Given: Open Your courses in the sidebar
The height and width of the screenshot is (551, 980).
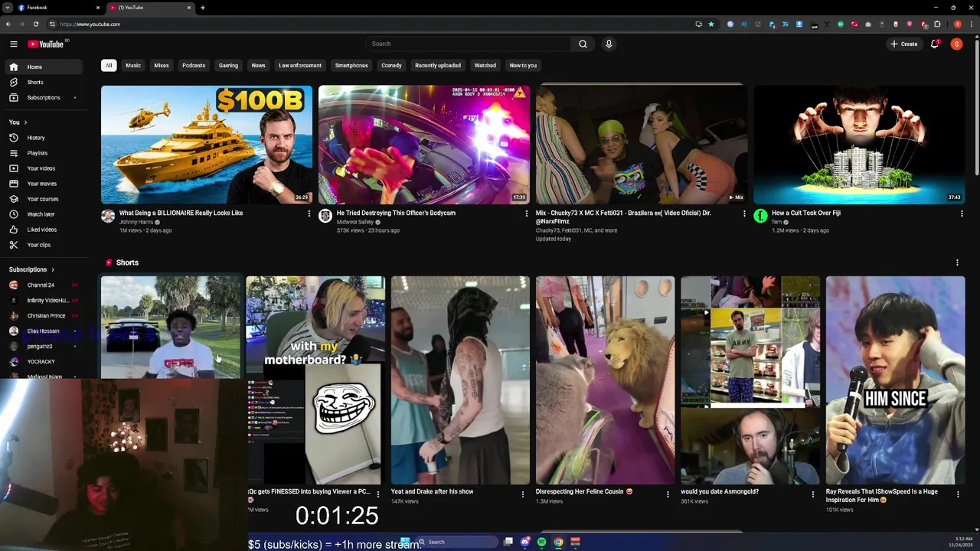Looking at the screenshot, I should (x=44, y=199).
